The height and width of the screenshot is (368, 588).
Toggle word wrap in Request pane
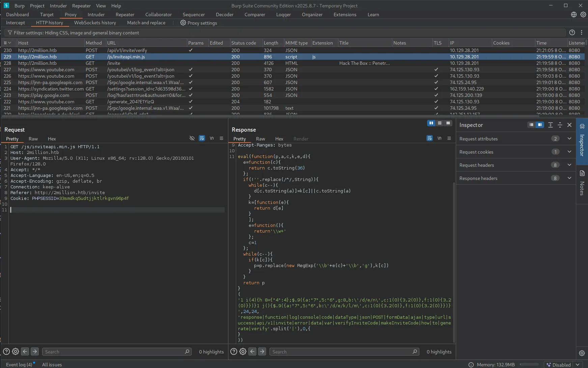point(202,138)
